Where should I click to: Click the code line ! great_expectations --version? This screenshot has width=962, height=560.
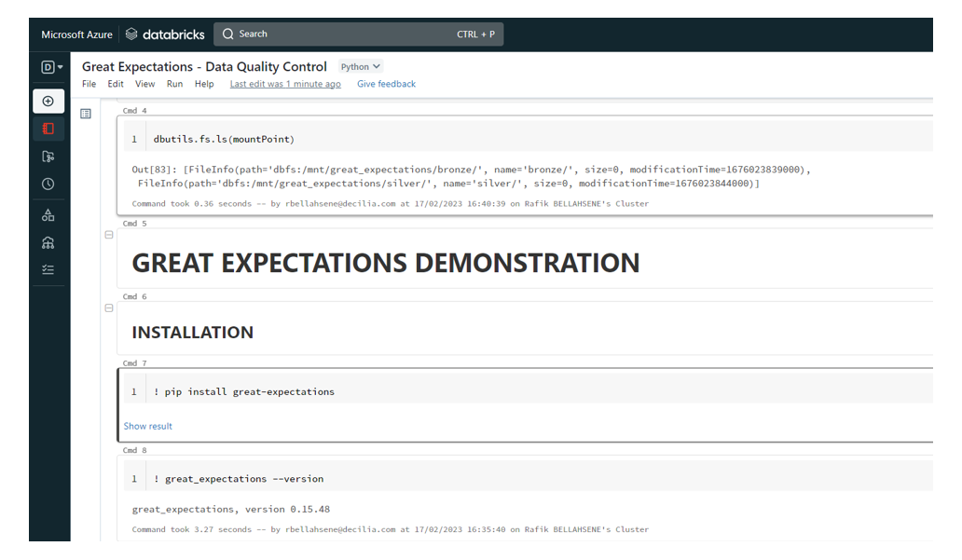pos(239,479)
